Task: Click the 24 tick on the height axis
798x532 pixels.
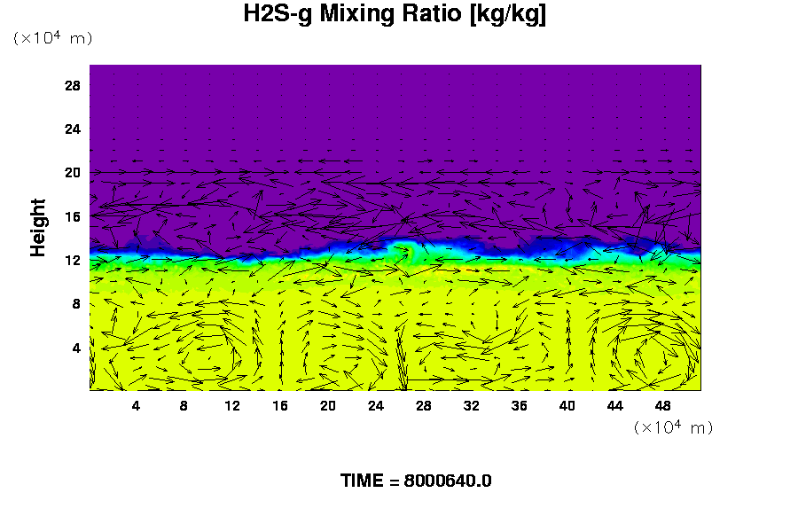Action: tap(73, 129)
